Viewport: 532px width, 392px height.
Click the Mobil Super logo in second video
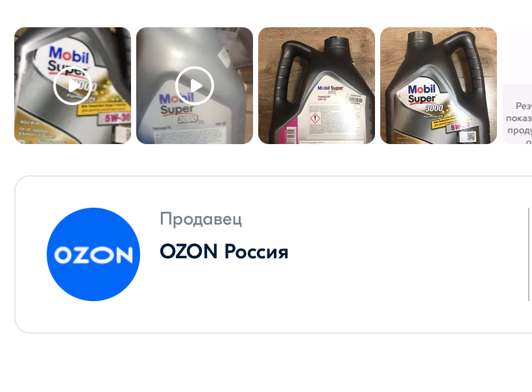pos(176,104)
